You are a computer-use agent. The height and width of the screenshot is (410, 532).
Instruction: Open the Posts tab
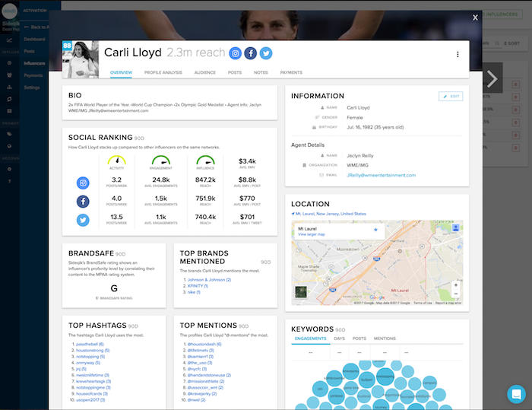click(x=235, y=72)
